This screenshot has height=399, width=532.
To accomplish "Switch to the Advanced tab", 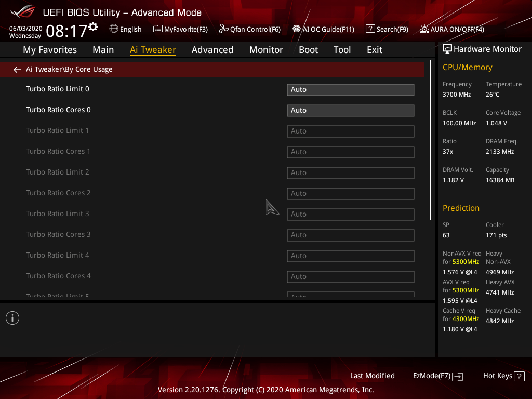I will tap(212, 50).
